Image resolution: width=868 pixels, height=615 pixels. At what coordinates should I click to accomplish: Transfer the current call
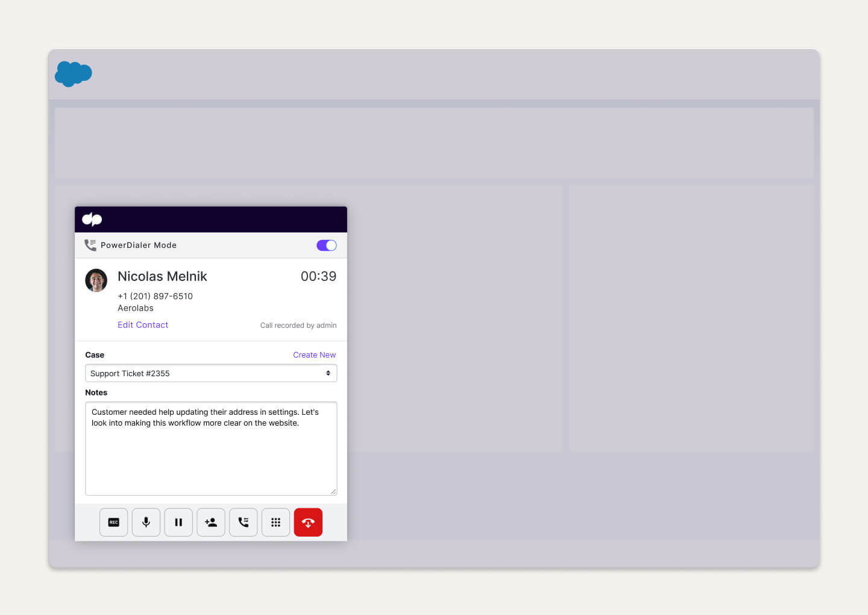coord(243,522)
